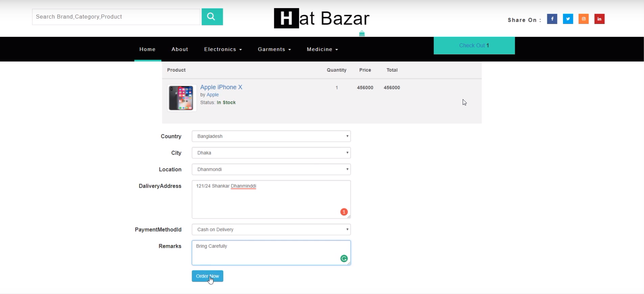Click the Price column header
This screenshot has width=644, height=294.
[365, 70]
